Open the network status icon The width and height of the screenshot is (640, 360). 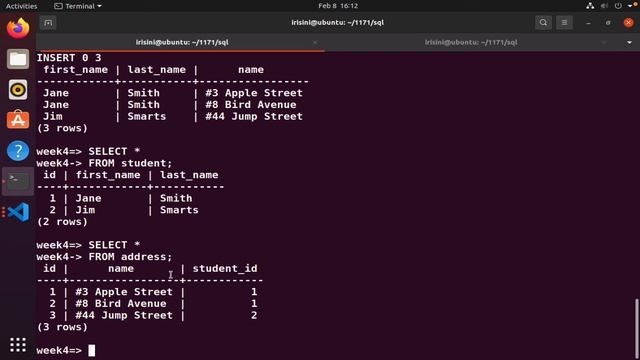coord(590,6)
